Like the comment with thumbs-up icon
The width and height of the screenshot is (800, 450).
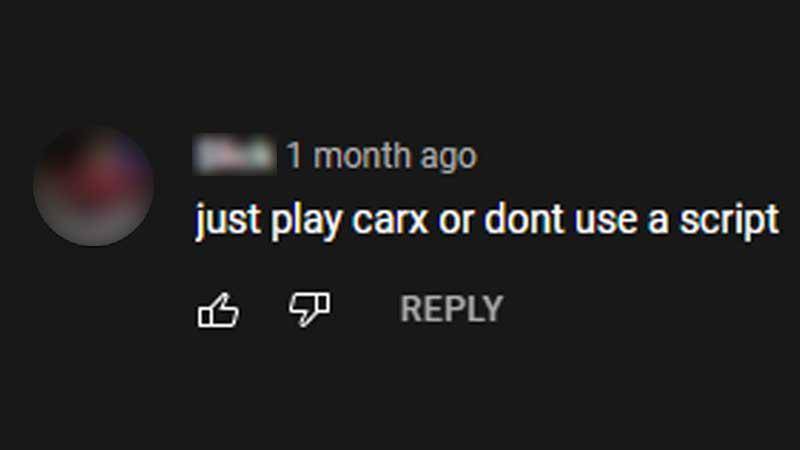[x=218, y=310]
